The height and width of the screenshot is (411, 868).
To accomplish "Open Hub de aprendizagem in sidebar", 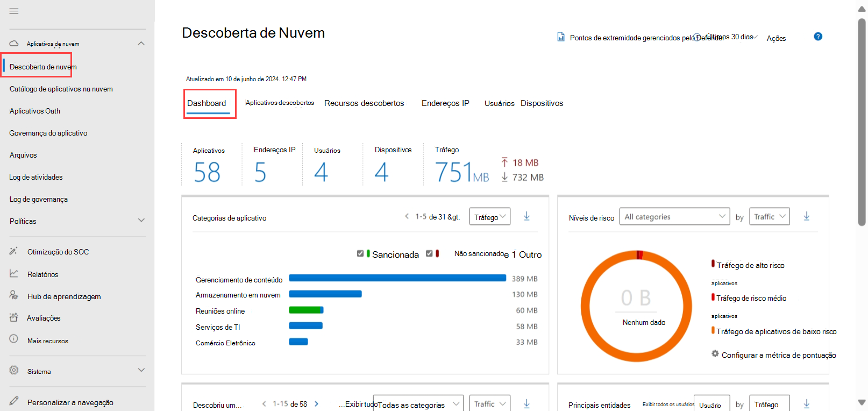I will (x=63, y=296).
